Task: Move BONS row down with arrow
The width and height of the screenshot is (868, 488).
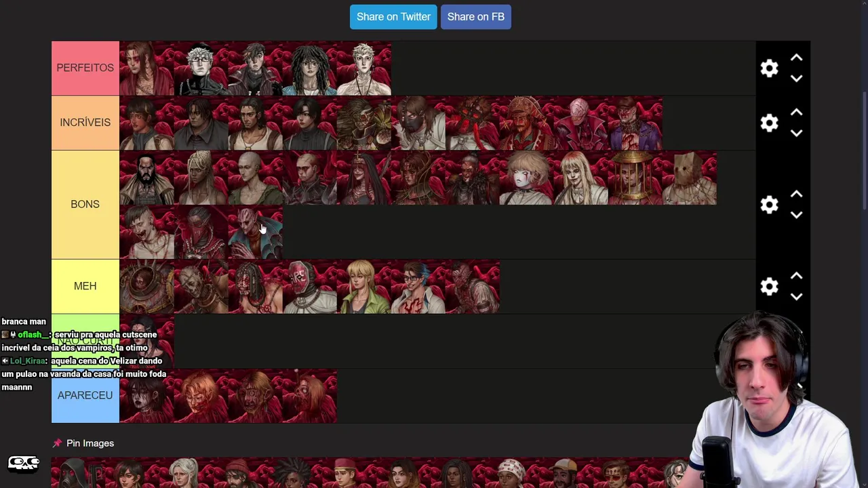Action: 797,215
